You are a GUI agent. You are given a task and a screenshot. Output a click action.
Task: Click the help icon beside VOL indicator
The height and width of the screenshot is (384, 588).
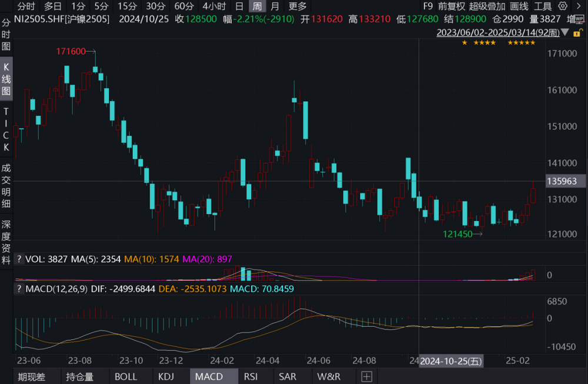18,259
